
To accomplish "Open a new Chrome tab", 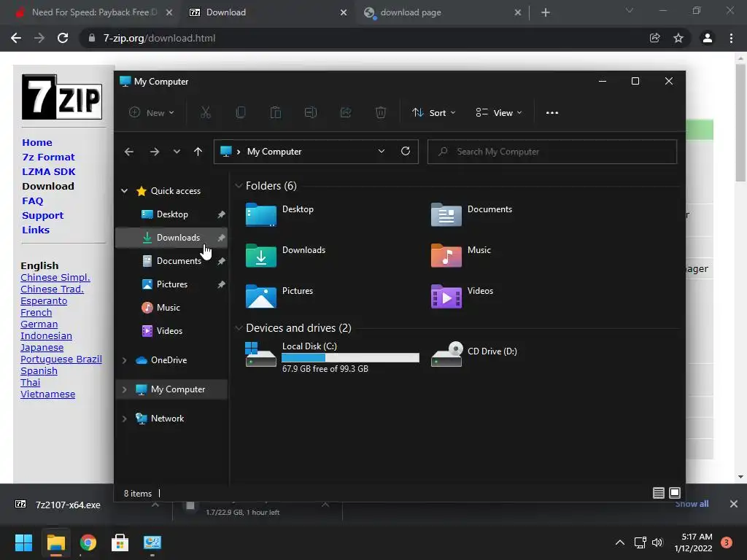I will pos(546,12).
